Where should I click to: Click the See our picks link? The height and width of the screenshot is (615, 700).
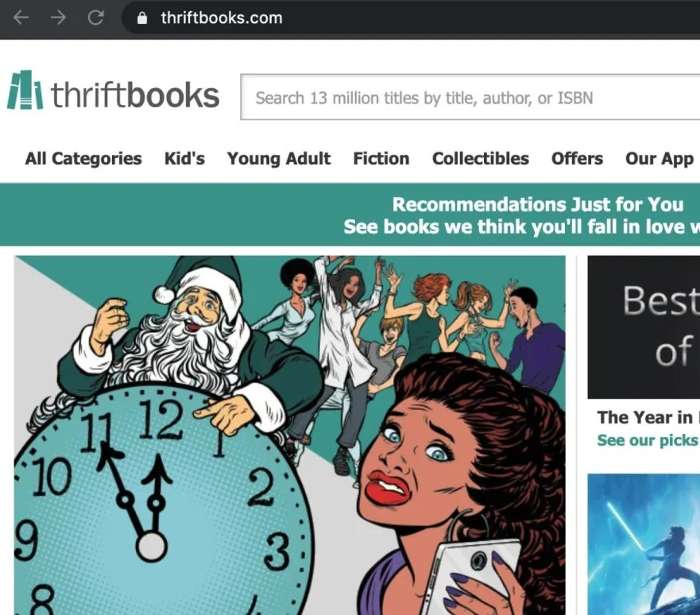point(648,440)
